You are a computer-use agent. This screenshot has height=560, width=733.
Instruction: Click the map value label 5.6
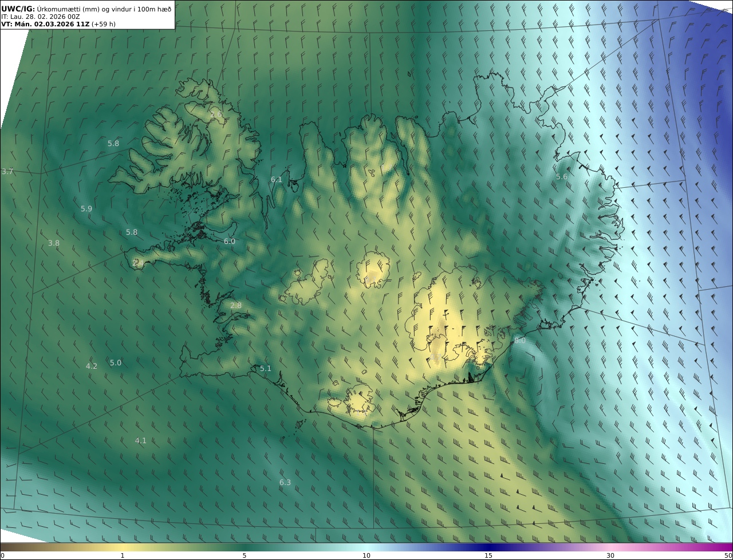(x=562, y=177)
